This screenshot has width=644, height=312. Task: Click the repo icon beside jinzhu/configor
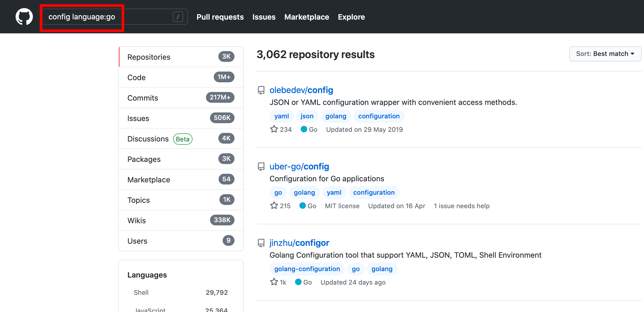[x=261, y=243]
